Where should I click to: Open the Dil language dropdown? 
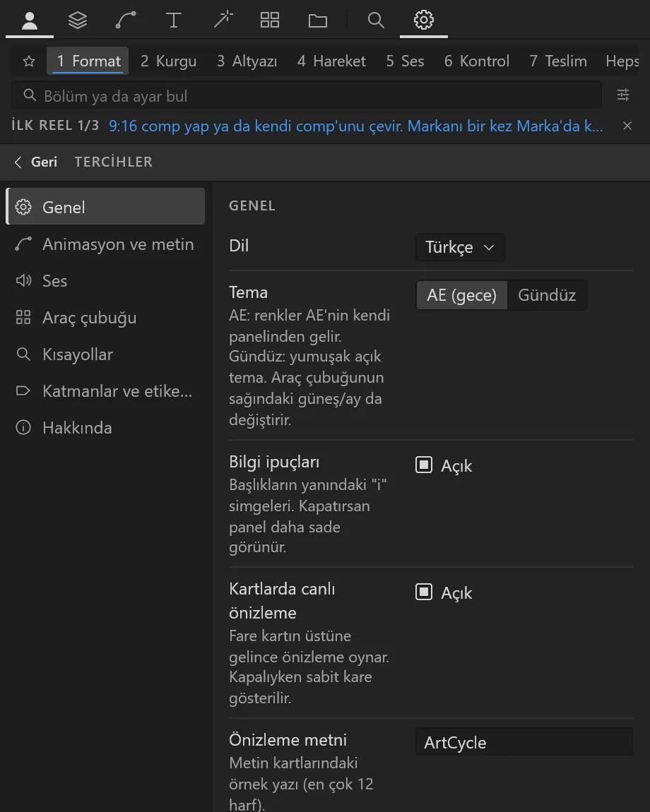tap(460, 247)
